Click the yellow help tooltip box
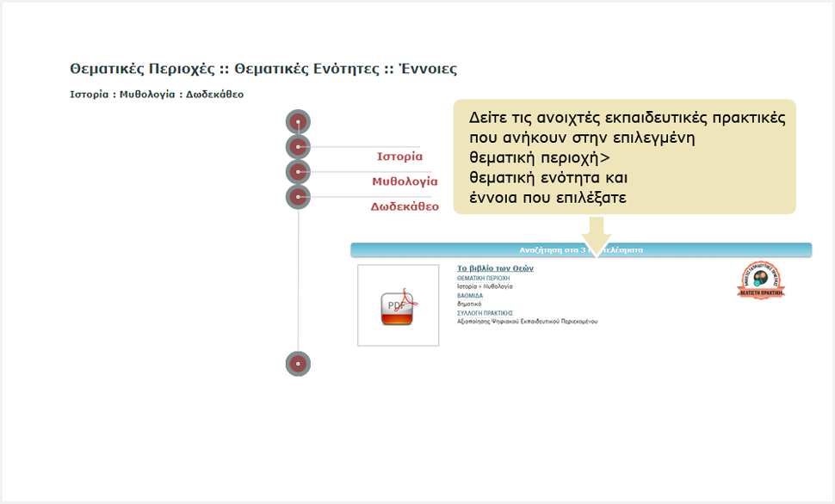This screenshot has width=835, height=504. [x=624, y=157]
